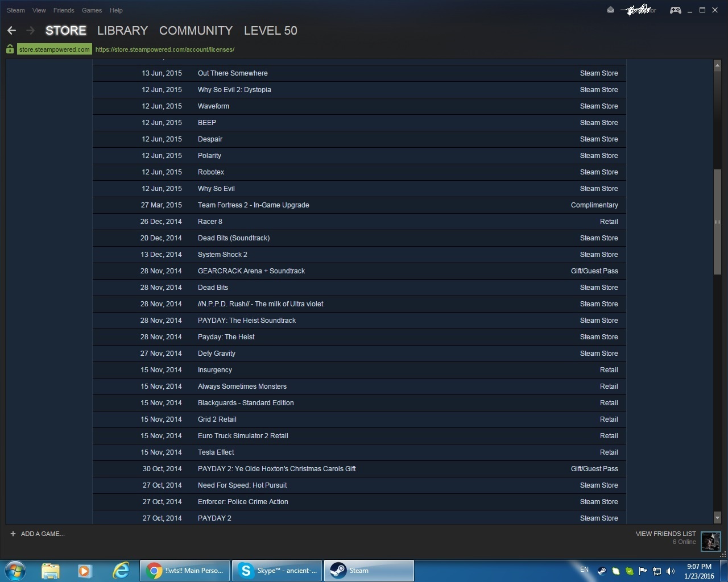Click 'Euro Truck Simulator 2 Retail' entry
Viewport: 728px width, 582px height.
[x=359, y=436]
